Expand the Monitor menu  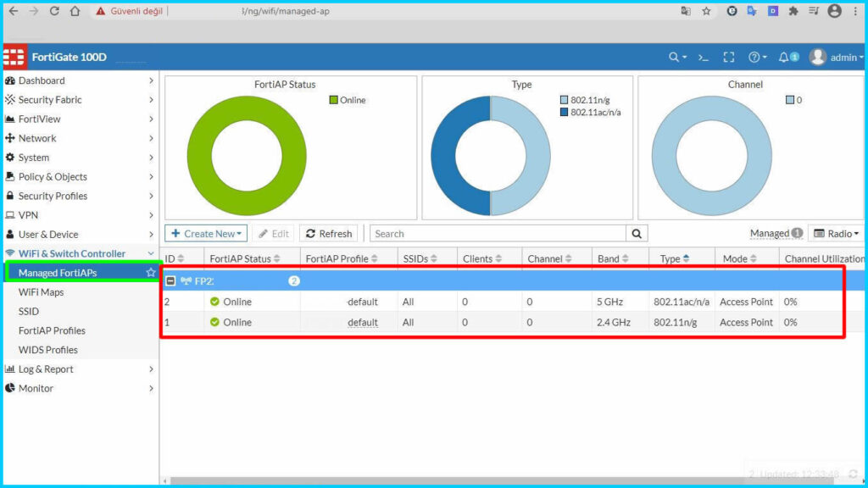click(x=81, y=388)
